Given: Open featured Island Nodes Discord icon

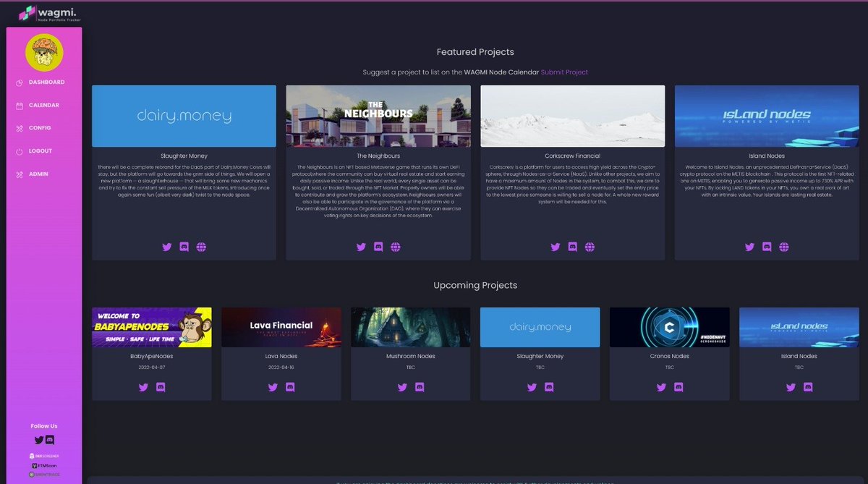Looking at the screenshot, I should tap(767, 247).
